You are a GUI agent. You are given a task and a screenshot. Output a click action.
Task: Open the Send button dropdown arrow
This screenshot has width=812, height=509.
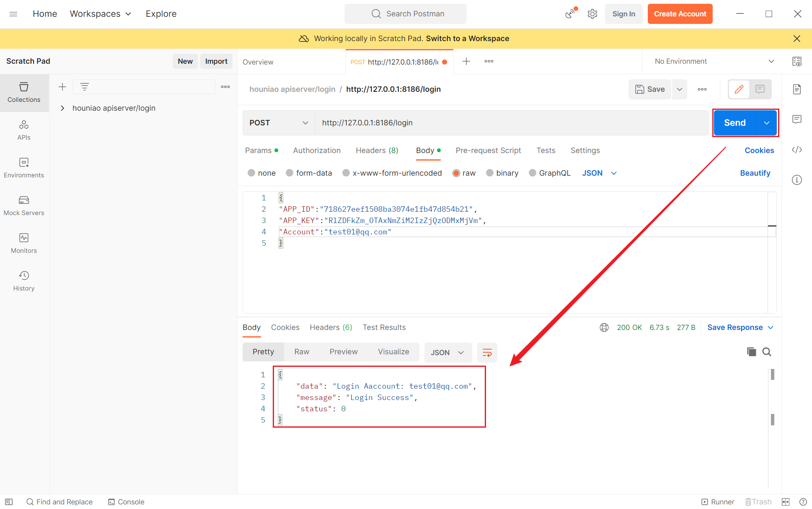tap(767, 123)
